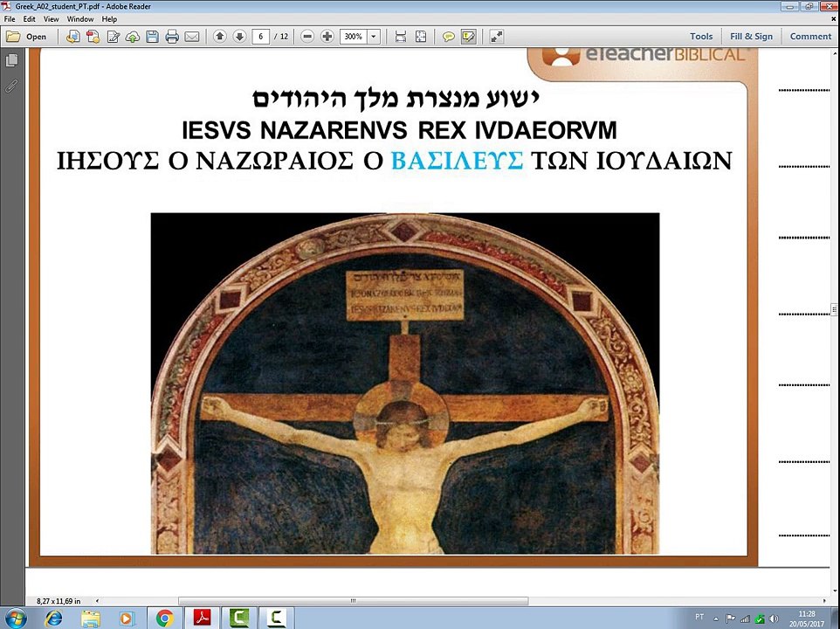Click the cloud upload icon
The height and width of the screenshot is (629, 840).
[133, 37]
